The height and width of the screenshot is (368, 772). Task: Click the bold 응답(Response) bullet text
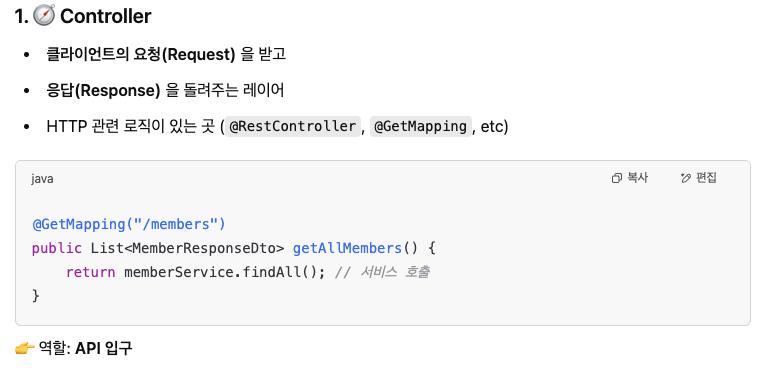[103, 91]
